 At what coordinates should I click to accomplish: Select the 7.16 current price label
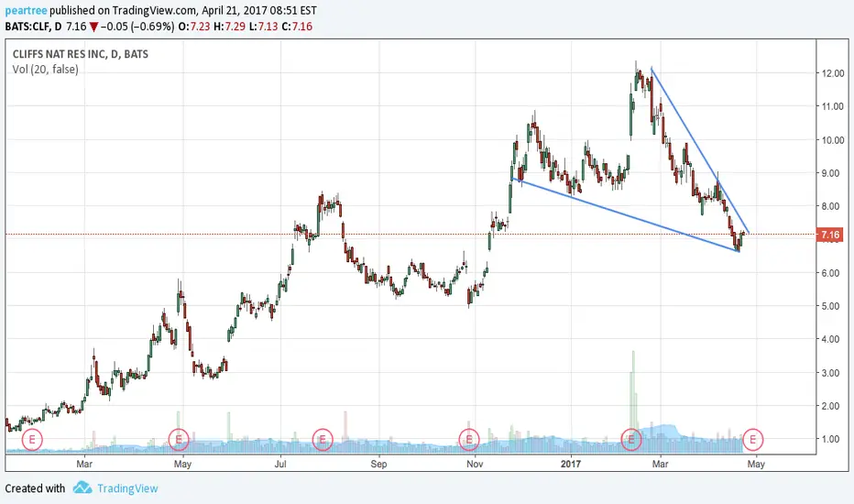tap(829, 235)
